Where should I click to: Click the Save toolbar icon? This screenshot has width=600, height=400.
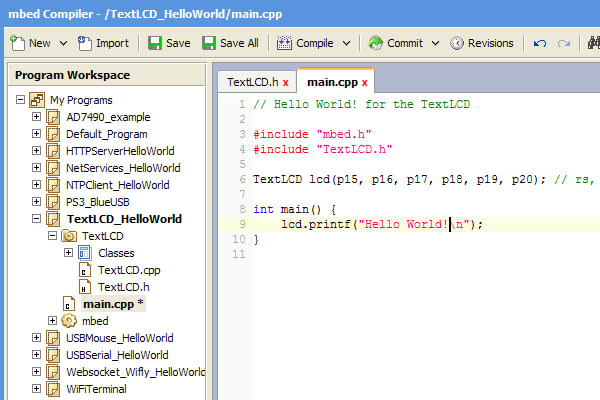[155, 43]
